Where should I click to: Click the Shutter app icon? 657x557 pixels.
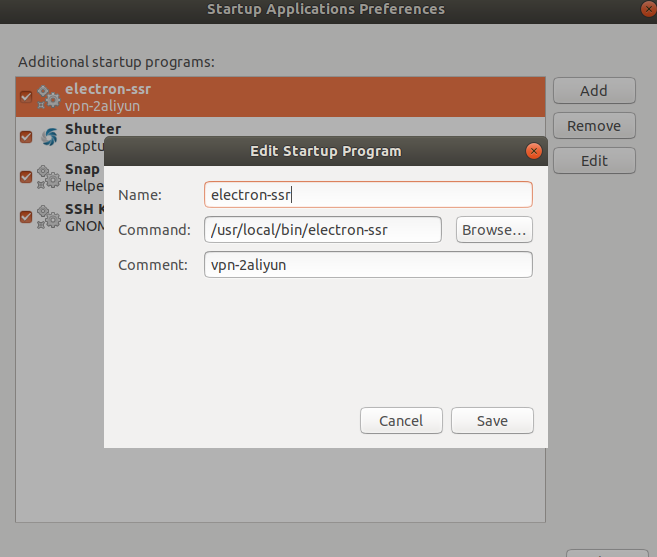click(x=49, y=137)
